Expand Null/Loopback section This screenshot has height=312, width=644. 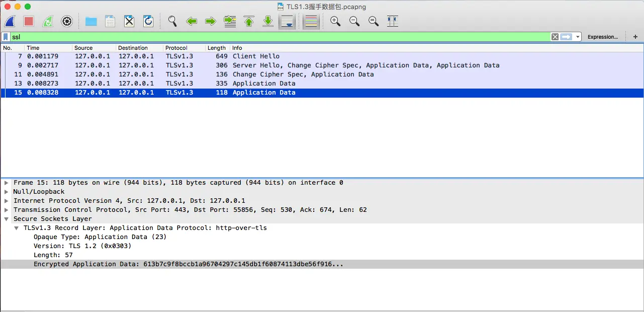[x=7, y=192]
